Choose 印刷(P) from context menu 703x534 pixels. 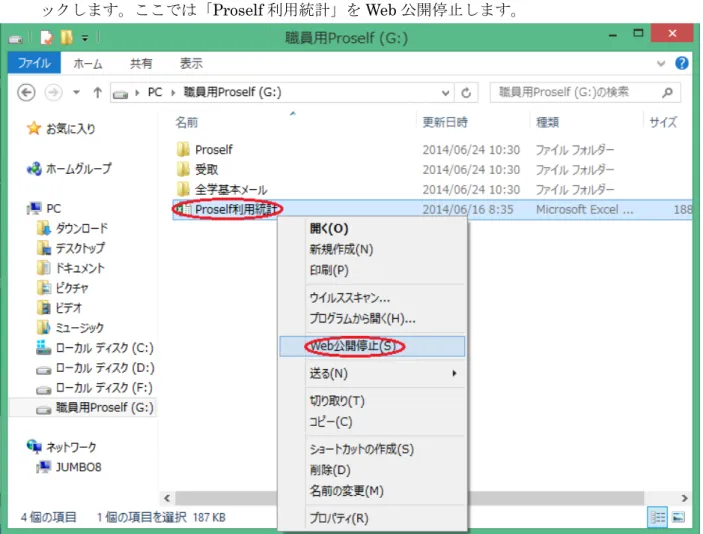(372, 270)
